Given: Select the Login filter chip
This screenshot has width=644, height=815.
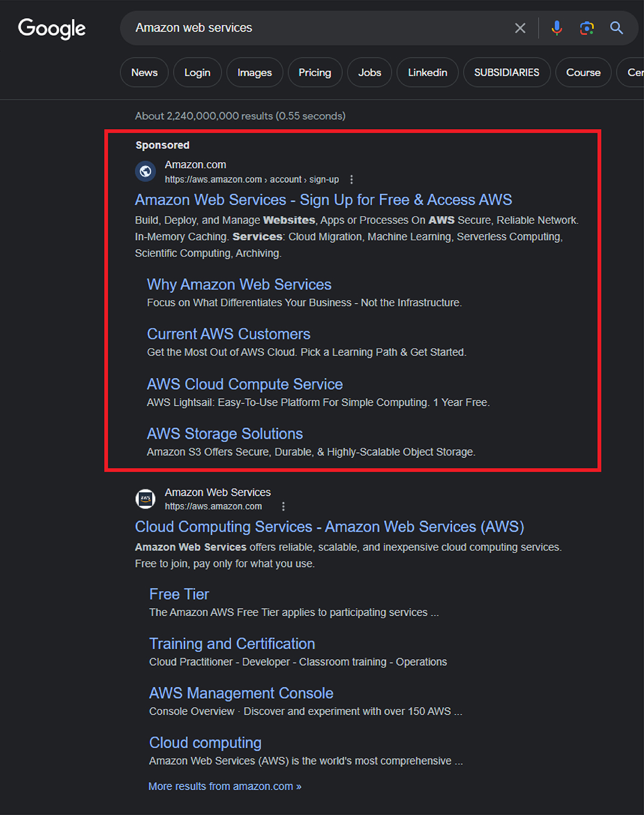Looking at the screenshot, I should coord(198,72).
